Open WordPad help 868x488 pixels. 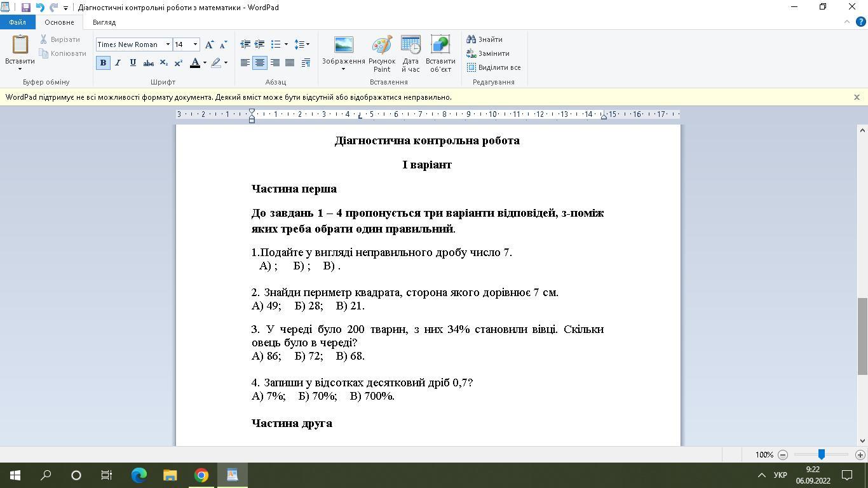point(861,22)
